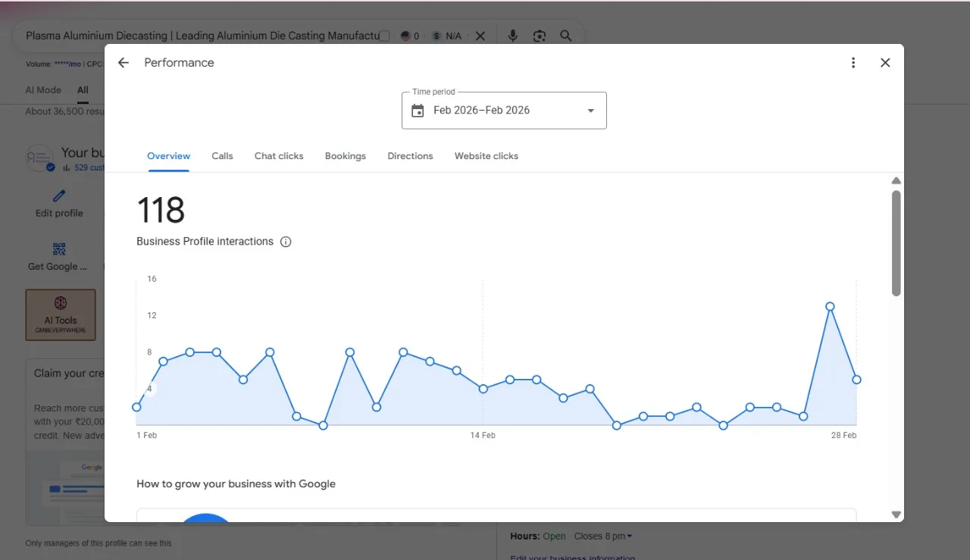Screen dimensions: 970x560
Task: Click the Business Profile interactions info icon
Action: click(x=286, y=242)
